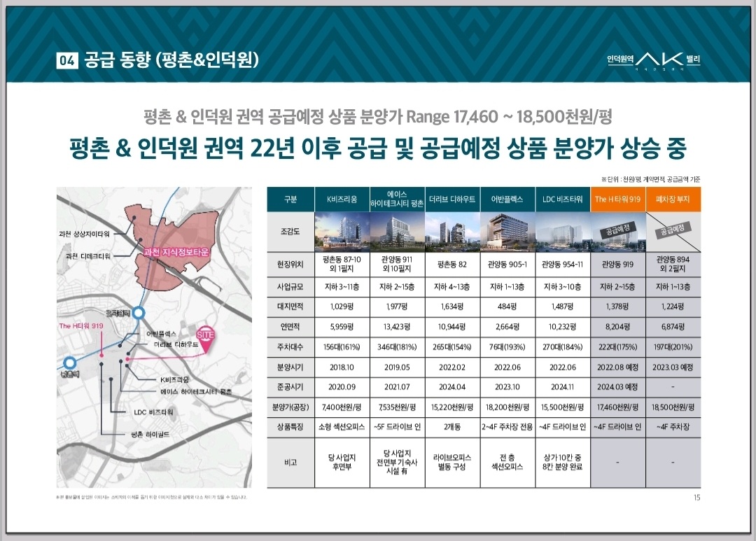Click the 라이브오피스 별동 구성 remark cell
Image resolution: width=756 pixels, height=541 pixels.
point(452,463)
